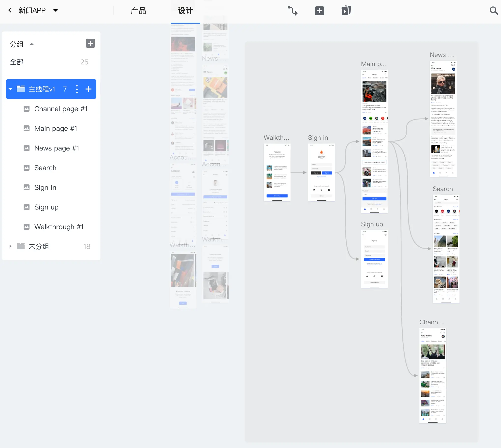This screenshot has width=501, height=448.
Task: Open the 新闻APP project dropdown
Action: pos(56,10)
